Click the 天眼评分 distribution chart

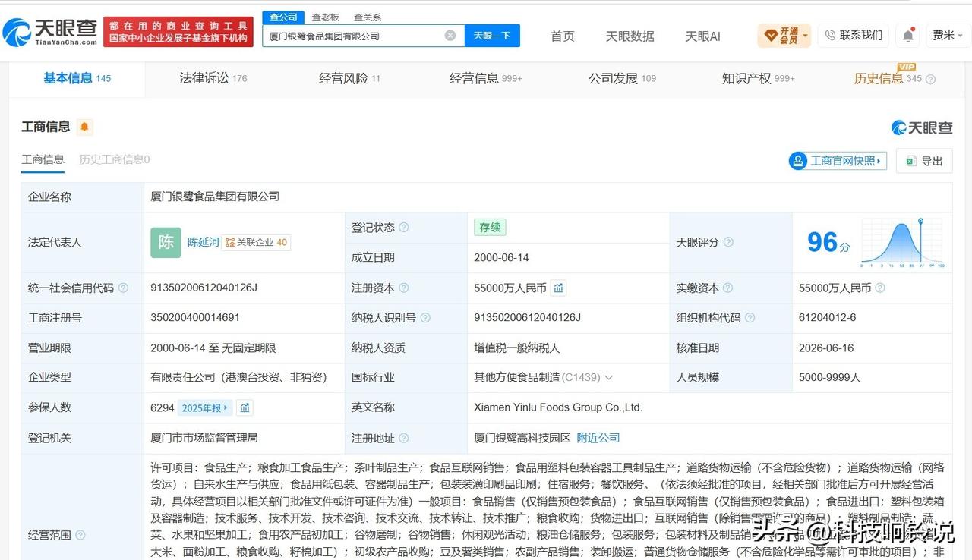pyautogui.click(x=902, y=243)
